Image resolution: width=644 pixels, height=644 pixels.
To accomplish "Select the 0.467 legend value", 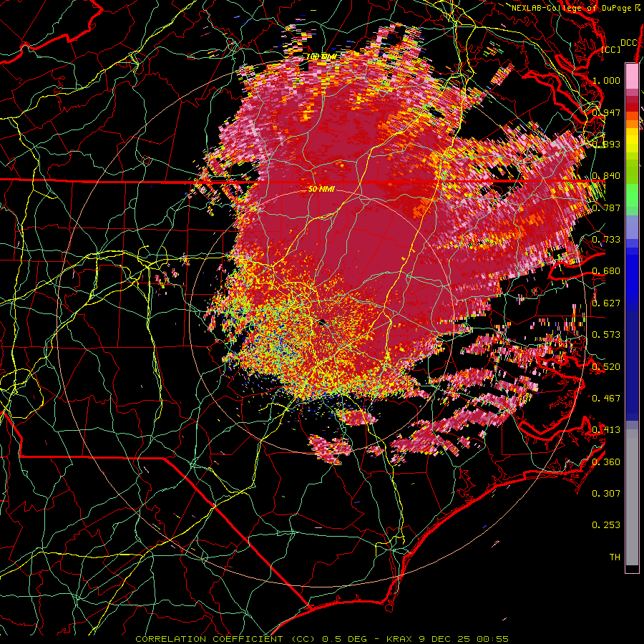I will click(606, 399).
